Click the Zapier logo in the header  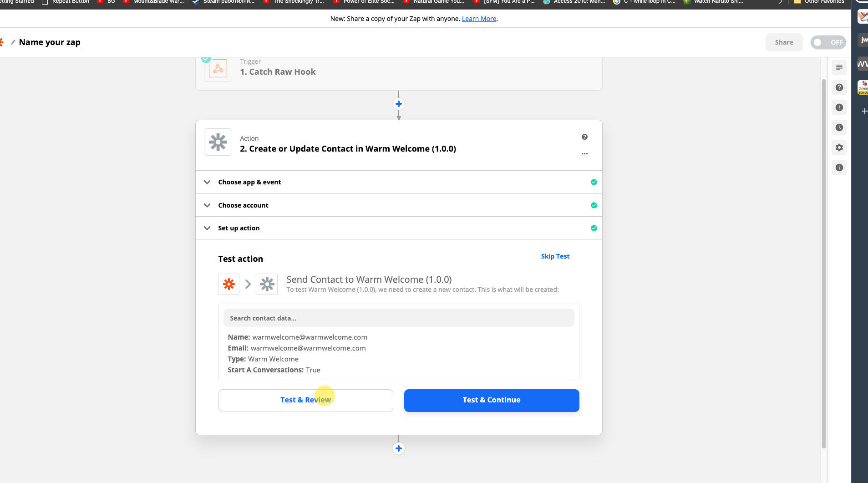[x=1, y=42]
